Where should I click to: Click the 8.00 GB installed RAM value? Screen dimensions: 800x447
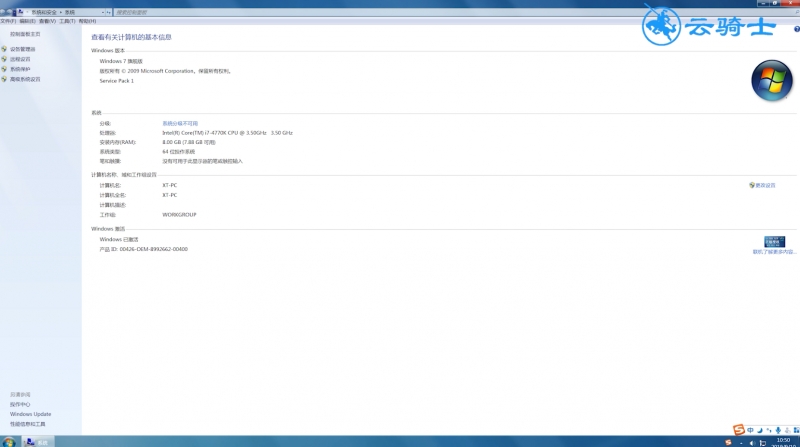tap(189, 142)
